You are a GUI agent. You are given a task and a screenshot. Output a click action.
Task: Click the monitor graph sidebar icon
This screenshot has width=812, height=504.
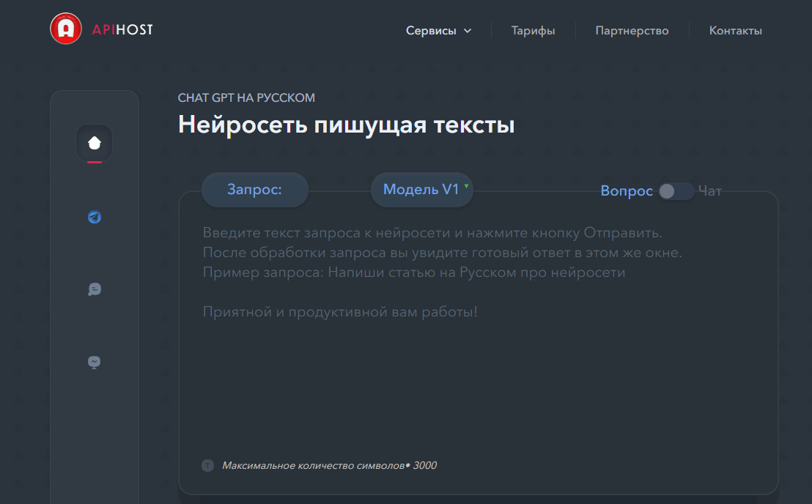[94, 362]
